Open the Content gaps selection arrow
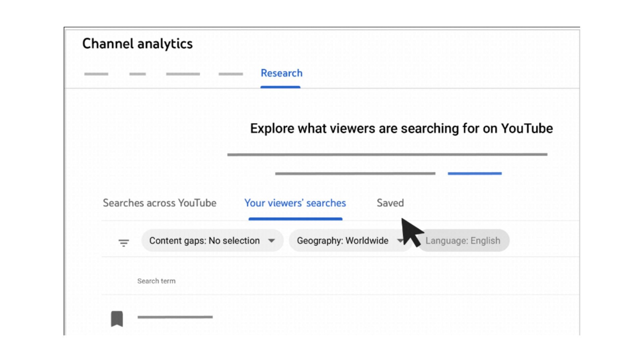This screenshot has width=644, height=362. (272, 240)
